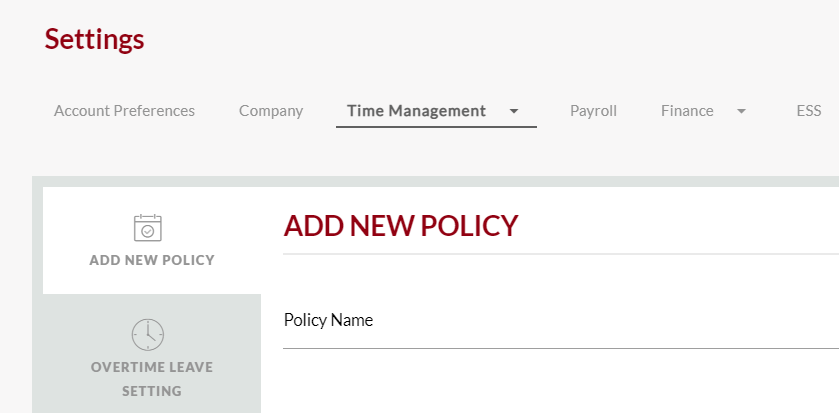Open the Account Preferences tab
This screenshot has height=413, width=839.
[124, 111]
